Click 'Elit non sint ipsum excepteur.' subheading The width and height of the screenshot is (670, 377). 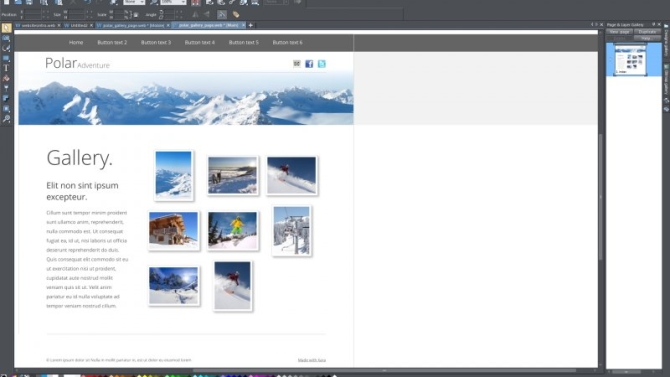[82, 191]
